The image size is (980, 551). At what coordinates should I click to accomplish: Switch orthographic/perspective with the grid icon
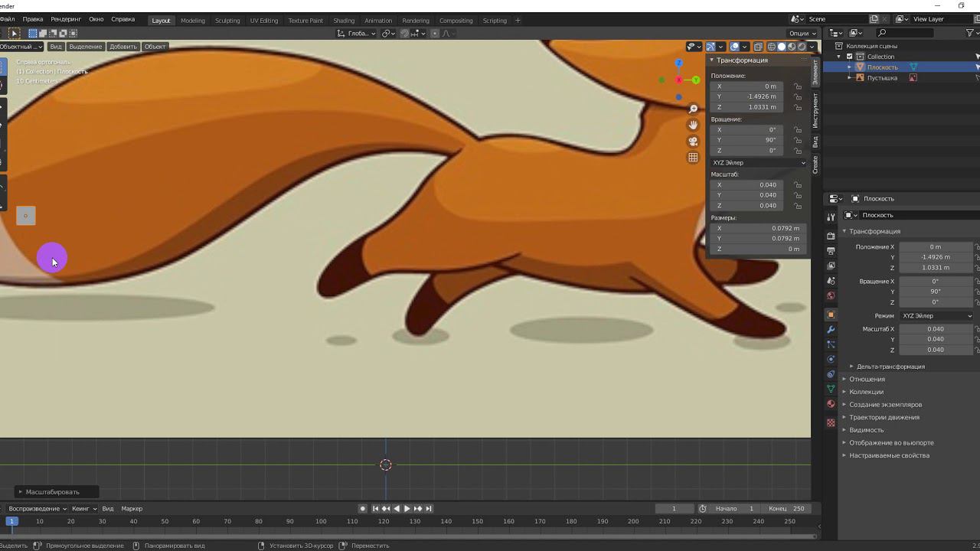pyautogui.click(x=693, y=158)
